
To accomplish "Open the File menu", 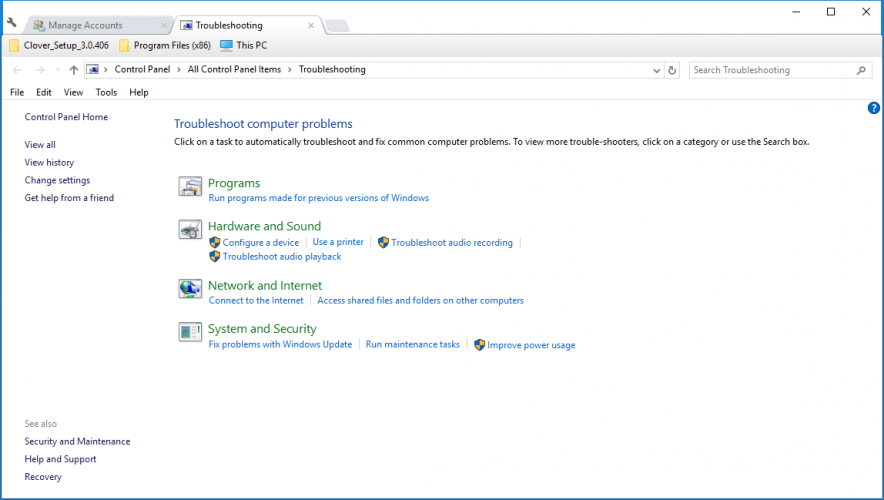I will click(x=17, y=92).
